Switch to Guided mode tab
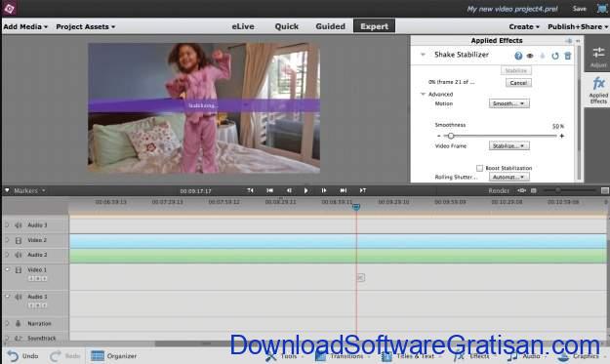The width and height of the screenshot is (610, 364). pos(330,26)
